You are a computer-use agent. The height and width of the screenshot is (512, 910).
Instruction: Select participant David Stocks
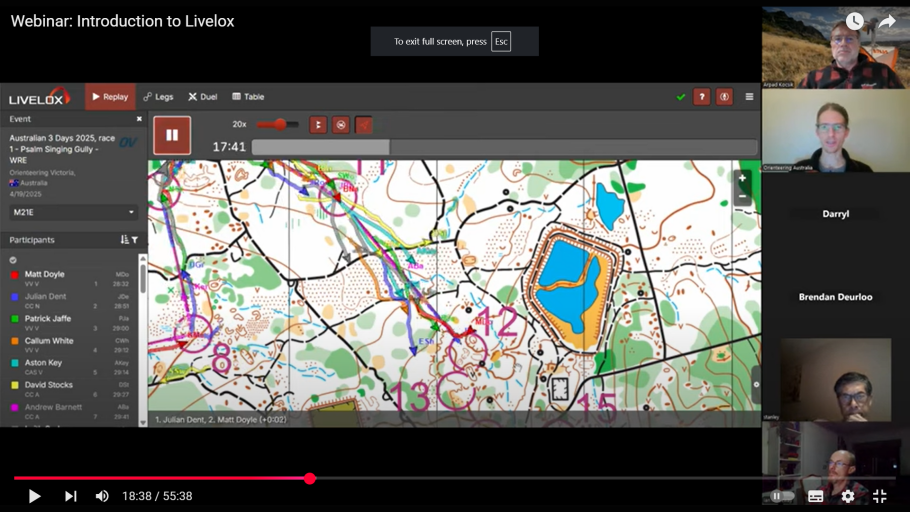tap(49, 384)
